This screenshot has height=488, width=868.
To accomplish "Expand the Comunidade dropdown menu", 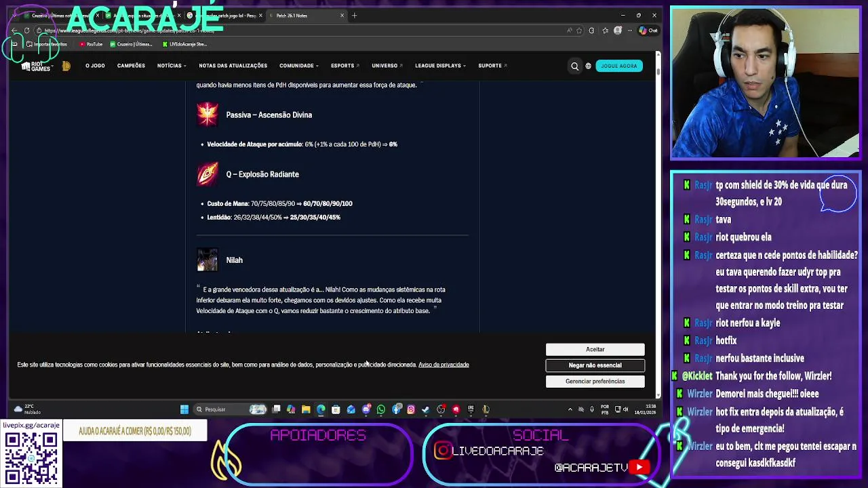I will point(299,66).
